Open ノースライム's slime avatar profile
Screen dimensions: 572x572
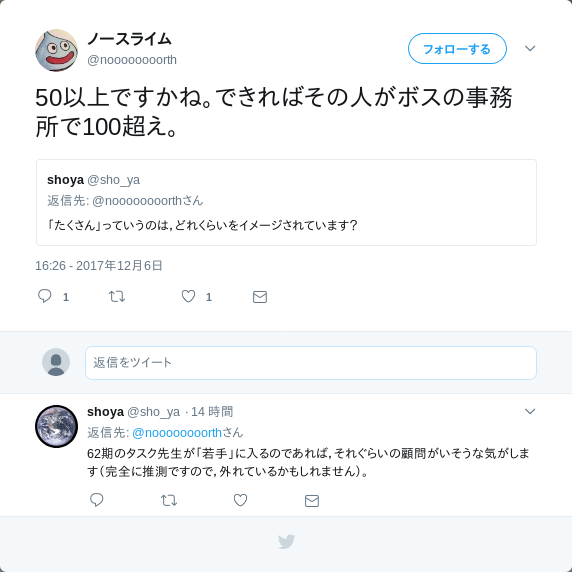56,50
